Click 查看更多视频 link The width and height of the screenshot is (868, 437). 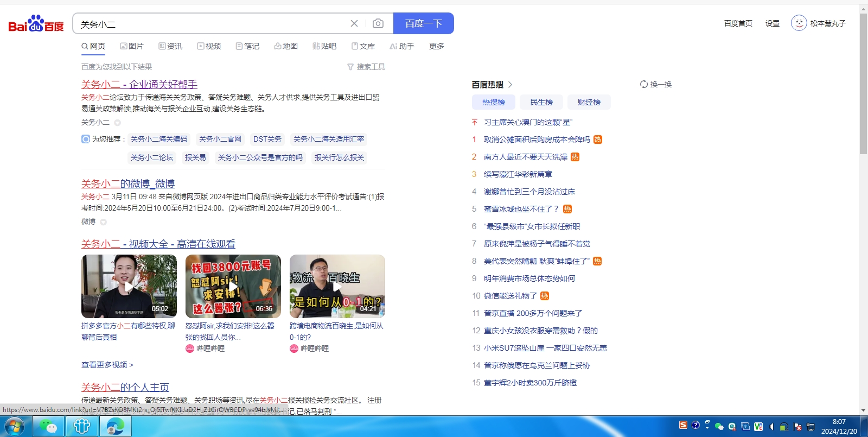click(x=107, y=365)
